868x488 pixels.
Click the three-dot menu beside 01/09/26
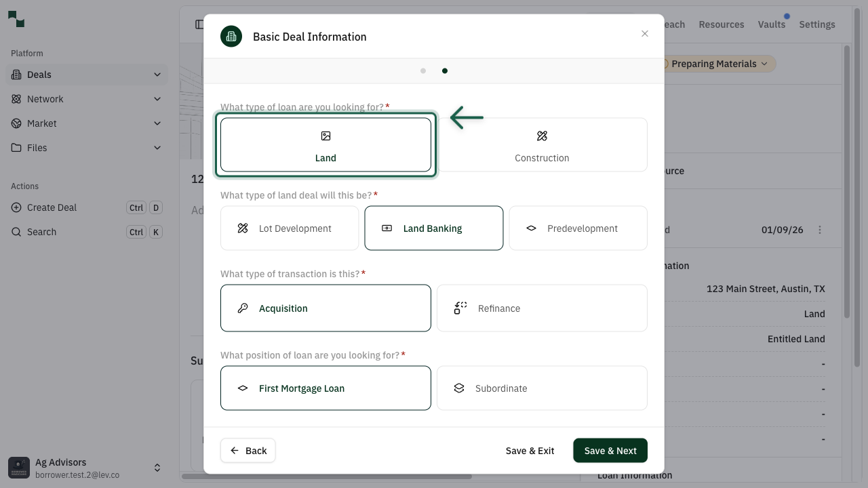coord(820,229)
